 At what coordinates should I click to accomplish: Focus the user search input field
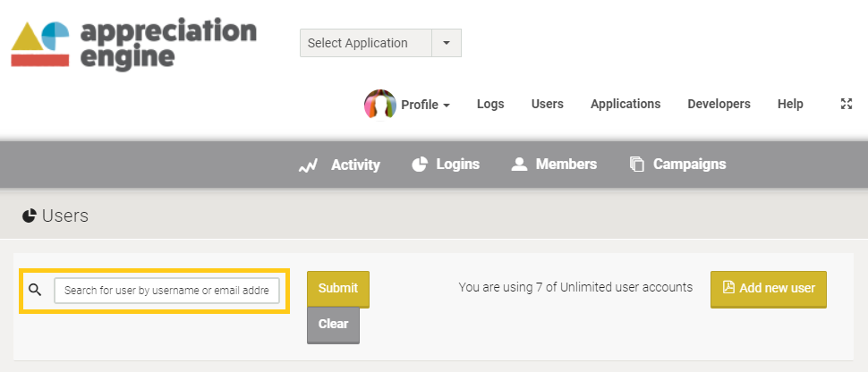(x=166, y=291)
